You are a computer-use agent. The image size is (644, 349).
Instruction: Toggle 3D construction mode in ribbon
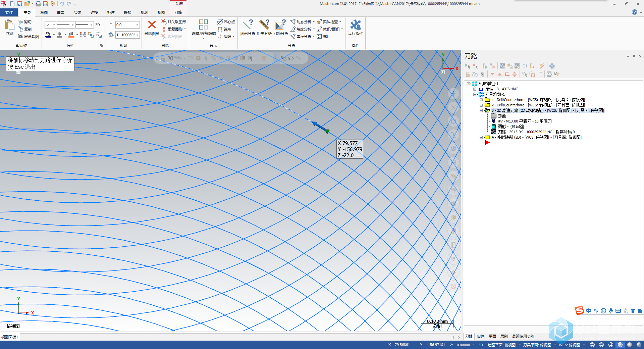pos(98,25)
